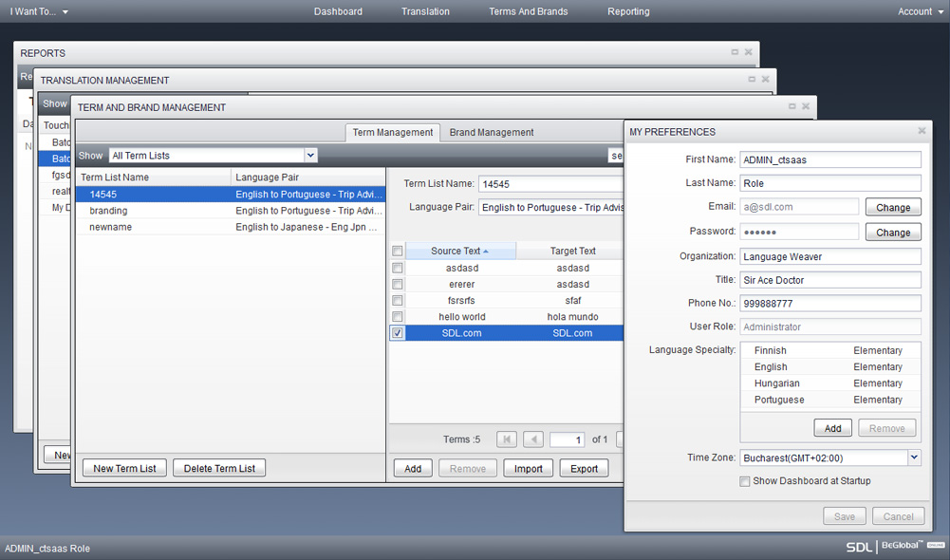The height and width of the screenshot is (560, 950).
Task: Close the Term and Brand Management window
Action: point(806,106)
